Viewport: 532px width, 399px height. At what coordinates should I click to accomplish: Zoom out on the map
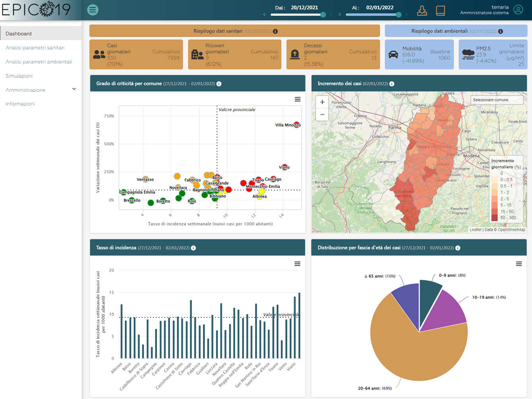[322, 114]
